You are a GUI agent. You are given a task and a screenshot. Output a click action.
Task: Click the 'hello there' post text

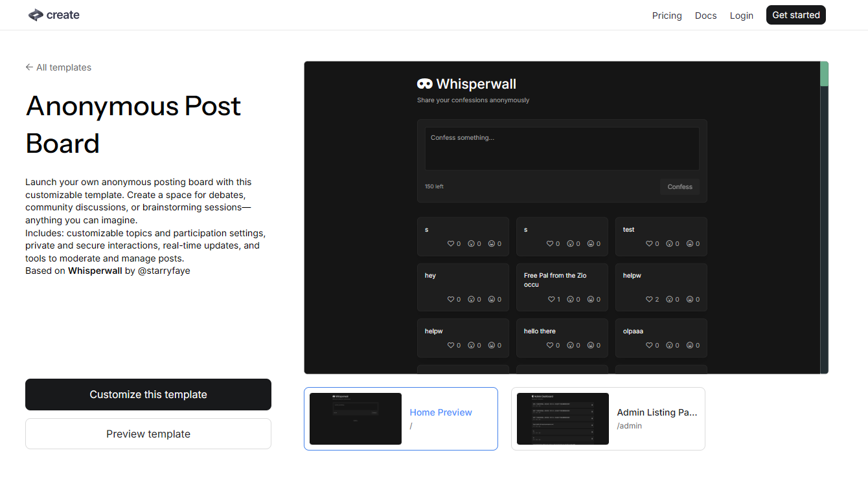pos(540,331)
